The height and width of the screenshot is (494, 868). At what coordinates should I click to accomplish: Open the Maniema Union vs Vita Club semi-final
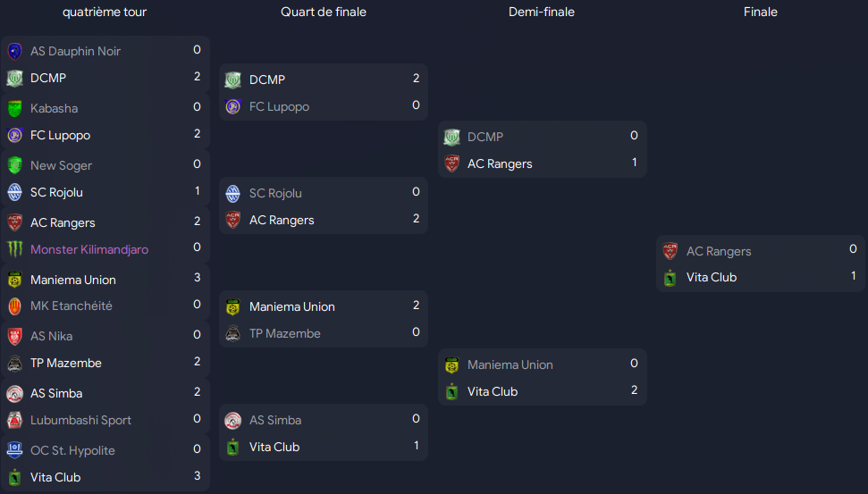pos(543,377)
